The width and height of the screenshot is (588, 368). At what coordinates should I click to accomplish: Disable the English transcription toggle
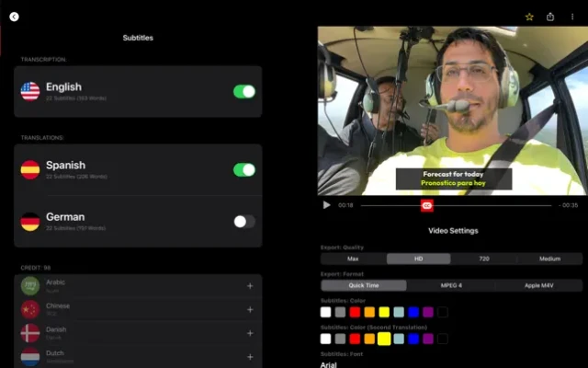(243, 91)
